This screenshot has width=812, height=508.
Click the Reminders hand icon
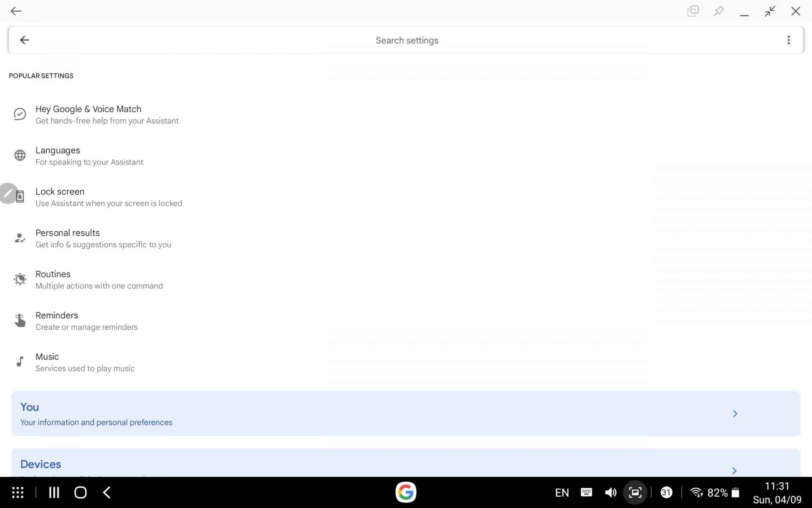[20, 320]
